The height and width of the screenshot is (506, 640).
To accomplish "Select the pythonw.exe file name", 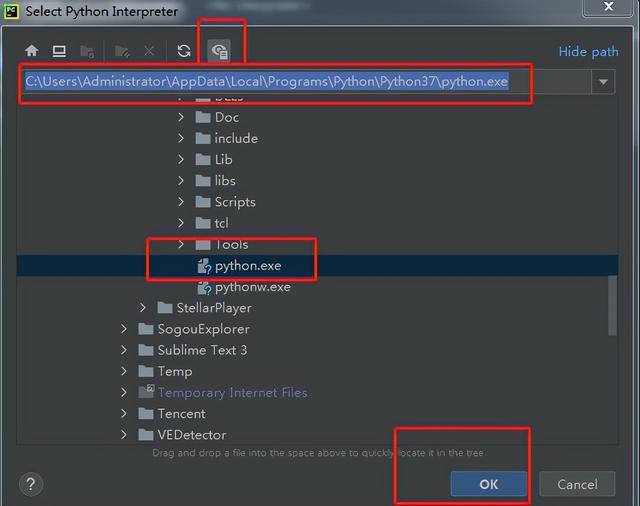I will point(253,287).
